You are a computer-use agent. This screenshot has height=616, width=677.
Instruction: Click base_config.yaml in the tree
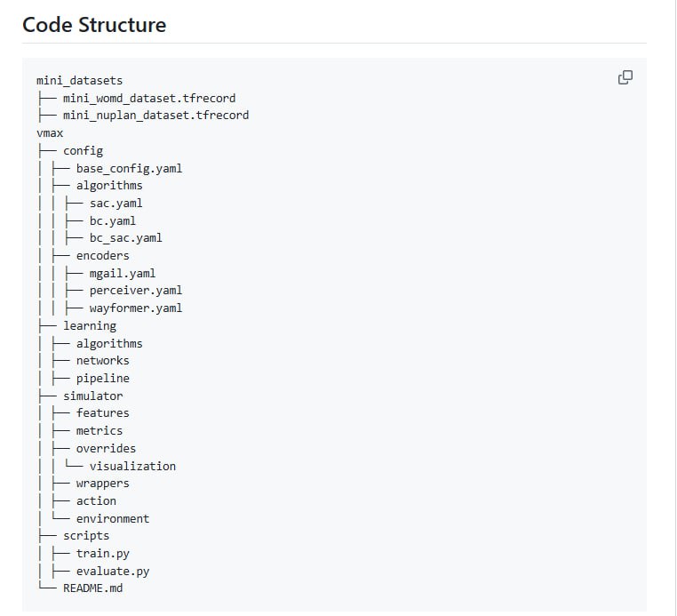point(129,168)
